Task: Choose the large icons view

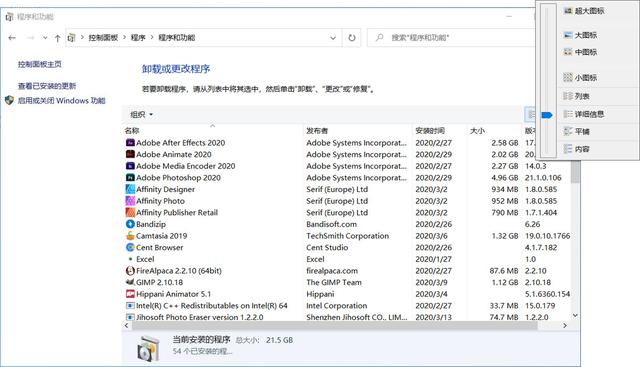Action: coord(580,35)
